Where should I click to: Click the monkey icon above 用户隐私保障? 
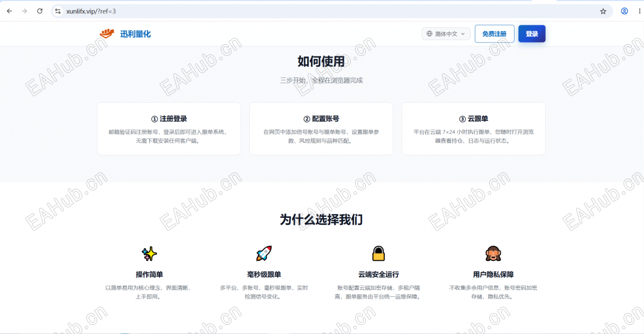[x=493, y=254]
